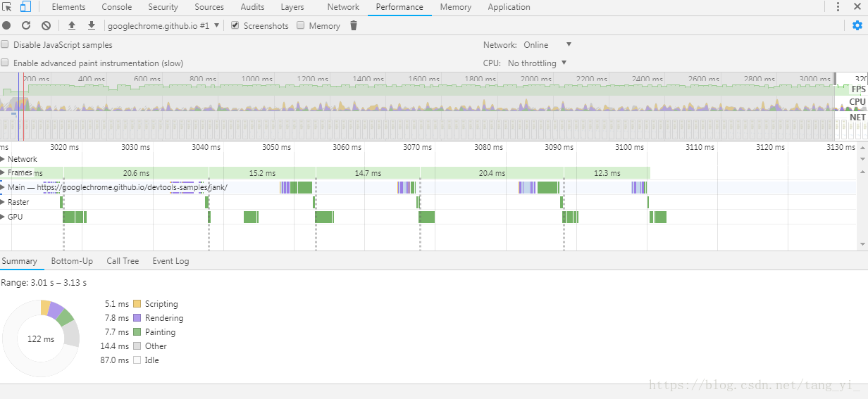Image resolution: width=868 pixels, height=399 pixels.
Task: Click the Painting green color swatch
Action: tap(137, 332)
